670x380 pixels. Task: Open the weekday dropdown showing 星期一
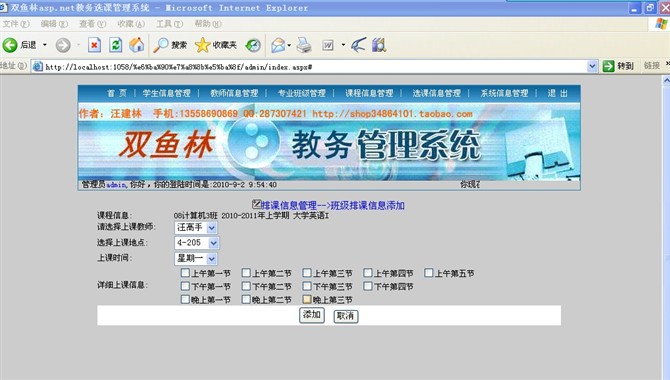(x=196, y=258)
